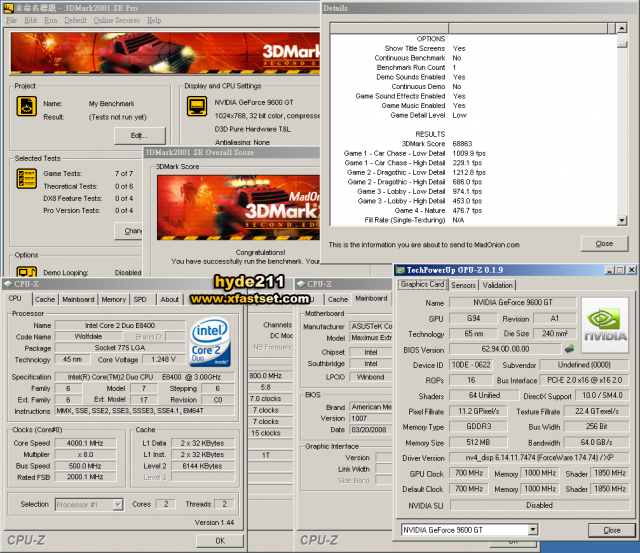This screenshot has height=553, width=640.
Task: Click the Threads count field
Action: (x=224, y=504)
